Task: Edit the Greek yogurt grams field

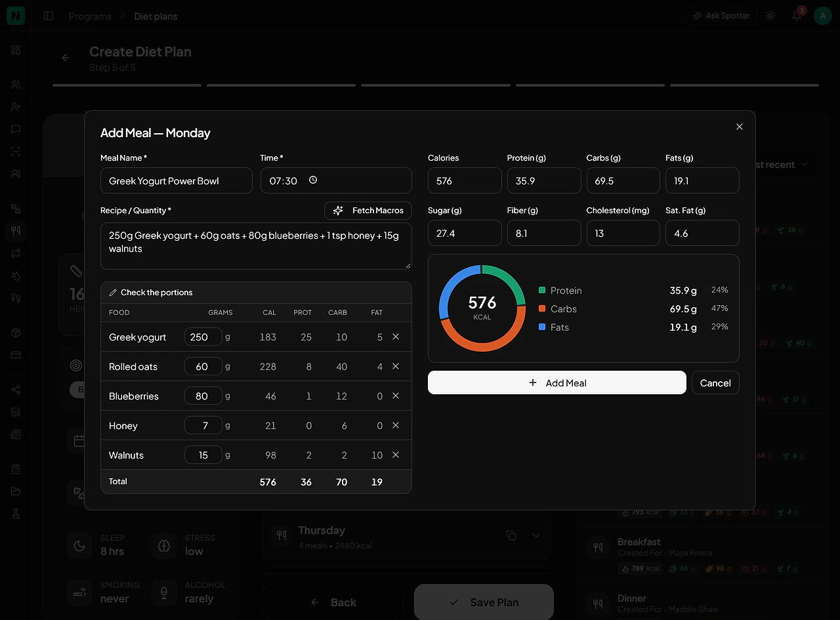Action: coord(203,337)
